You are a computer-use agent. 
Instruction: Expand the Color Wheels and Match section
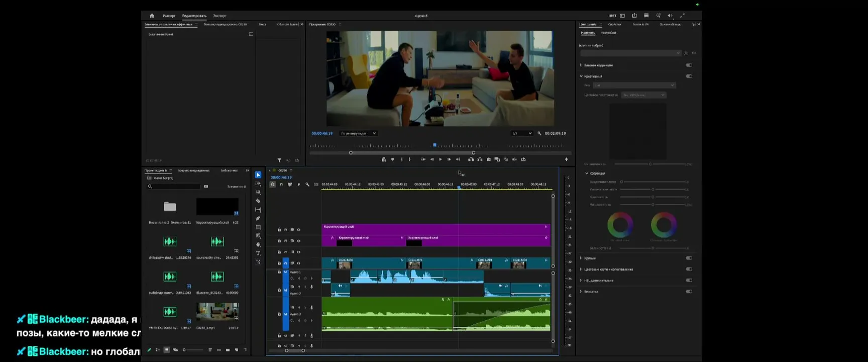pos(581,269)
